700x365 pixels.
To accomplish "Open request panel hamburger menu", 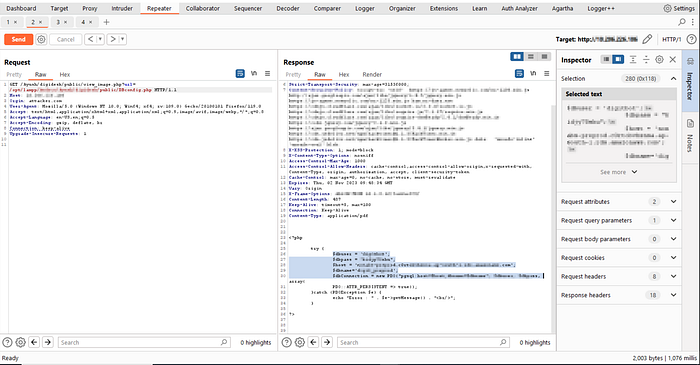I will click(267, 74).
